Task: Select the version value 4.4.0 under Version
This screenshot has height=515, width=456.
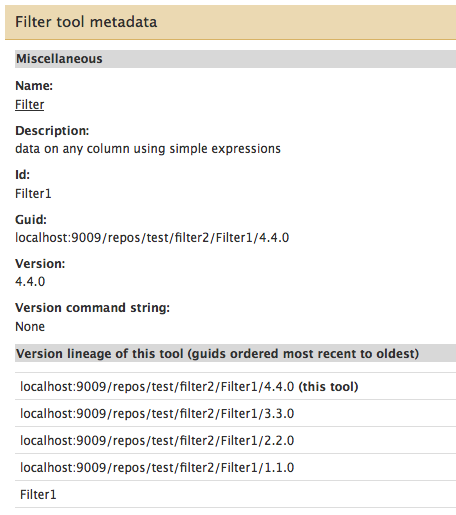Action: coord(30,282)
